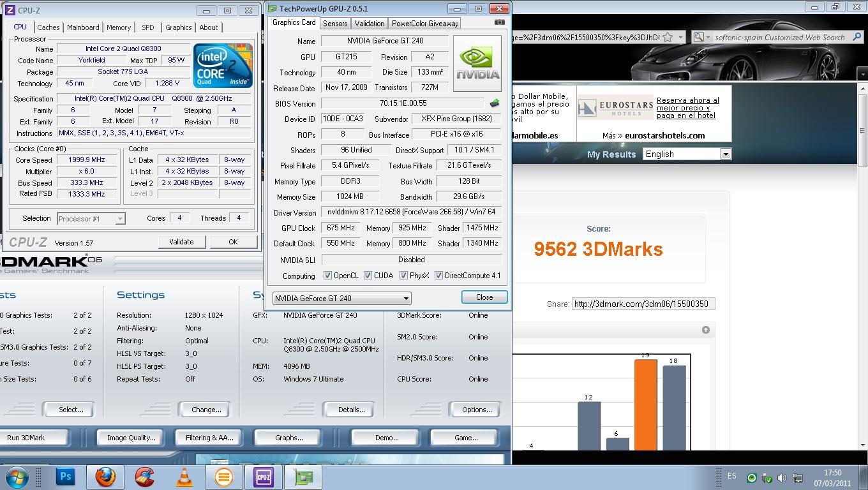Switch to CPU-Z in the taskbar
The image size is (868, 490).
[x=263, y=477]
